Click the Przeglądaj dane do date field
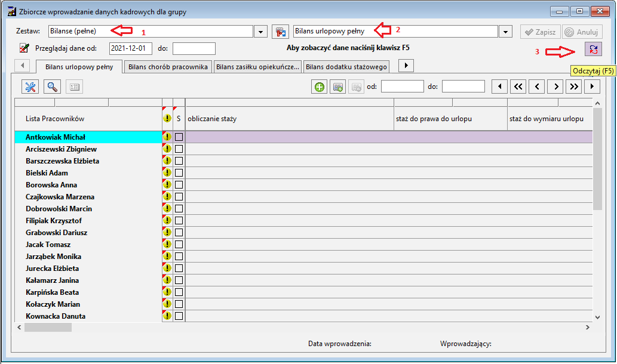Image resolution: width=617 pixels, height=364 pixels. [x=194, y=48]
